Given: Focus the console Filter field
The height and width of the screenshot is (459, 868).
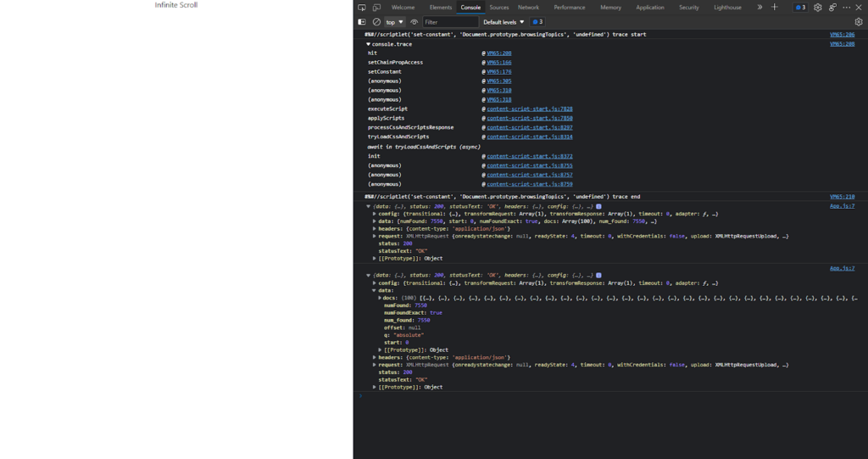Looking at the screenshot, I should point(451,22).
